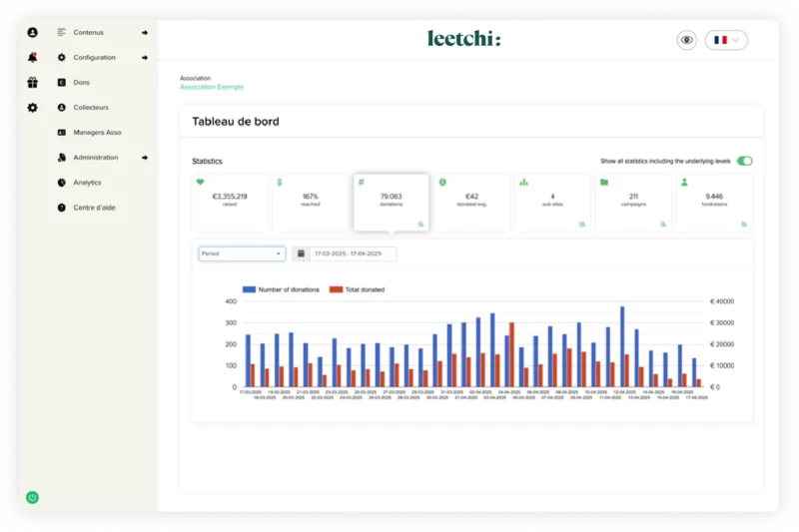Click the Centre d'aide question mark icon
This screenshot has width=799, height=532.
coord(62,208)
